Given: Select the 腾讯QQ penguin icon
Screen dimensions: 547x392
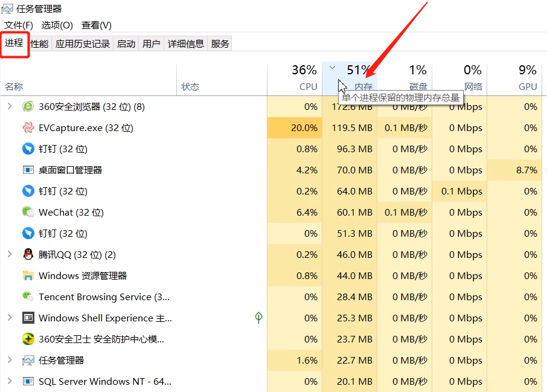Looking at the screenshot, I should [28, 254].
